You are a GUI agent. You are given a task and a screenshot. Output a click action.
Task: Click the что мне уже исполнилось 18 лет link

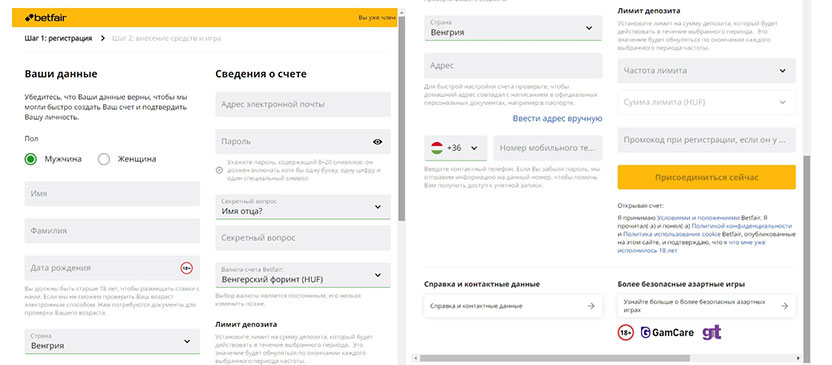click(691, 246)
